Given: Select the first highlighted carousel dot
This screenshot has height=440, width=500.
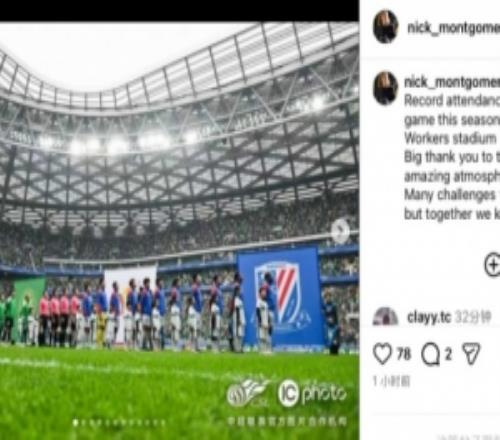Looking at the screenshot, I should tap(75, 423).
